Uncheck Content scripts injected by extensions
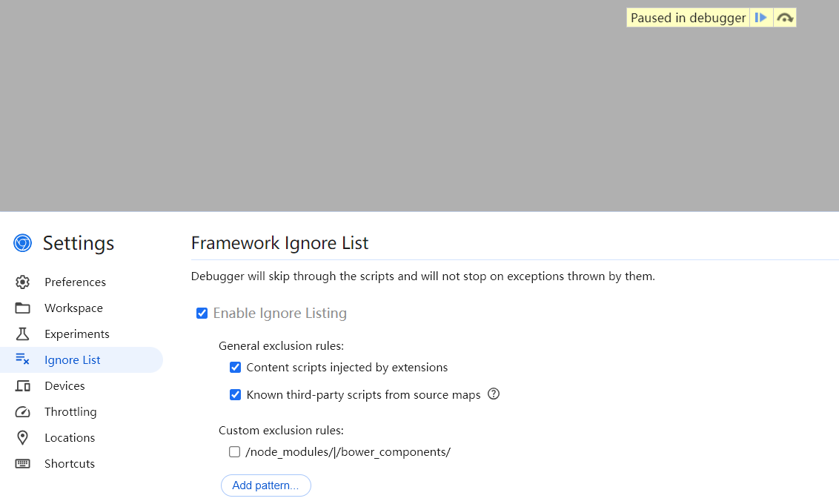This screenshot has height=504, width=839. 235,367
